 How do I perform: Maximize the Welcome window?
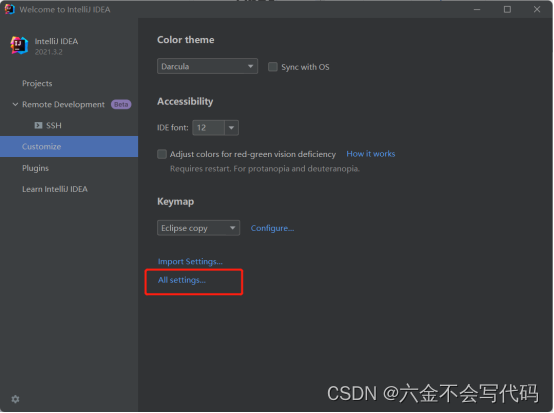click(x=507, y=10)
